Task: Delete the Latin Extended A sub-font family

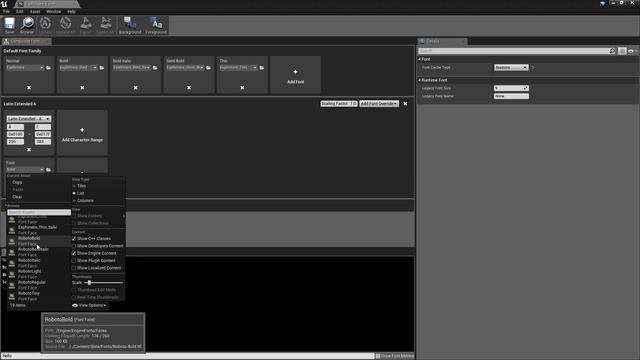Action: [x=405, y=104]
